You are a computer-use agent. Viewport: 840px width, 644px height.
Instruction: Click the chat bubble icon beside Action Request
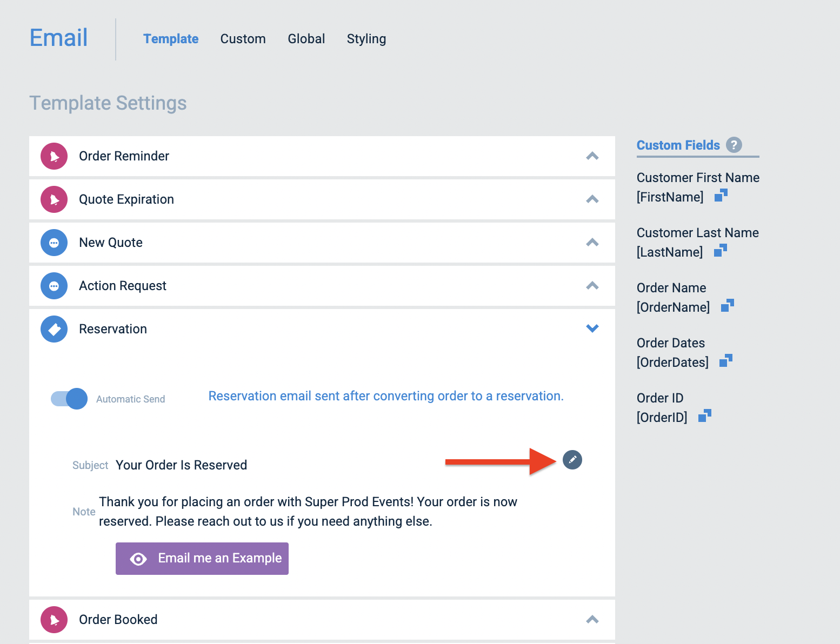54,286
